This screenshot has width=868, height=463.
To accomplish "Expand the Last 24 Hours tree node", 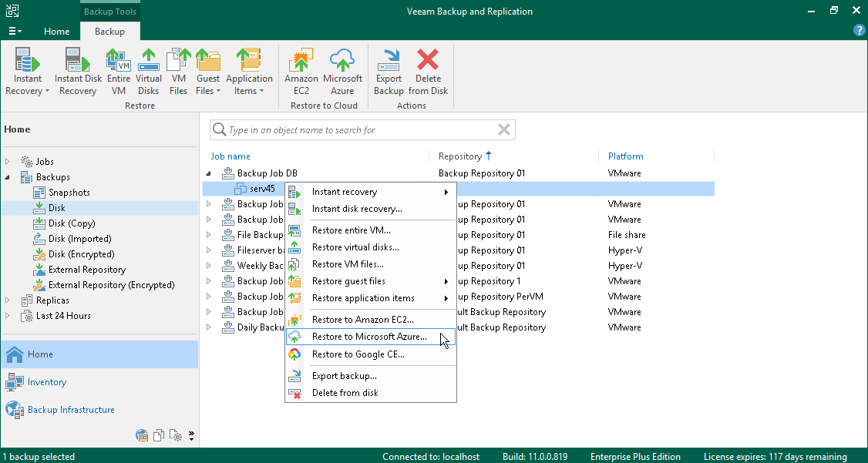I will (x=7, y=316).
